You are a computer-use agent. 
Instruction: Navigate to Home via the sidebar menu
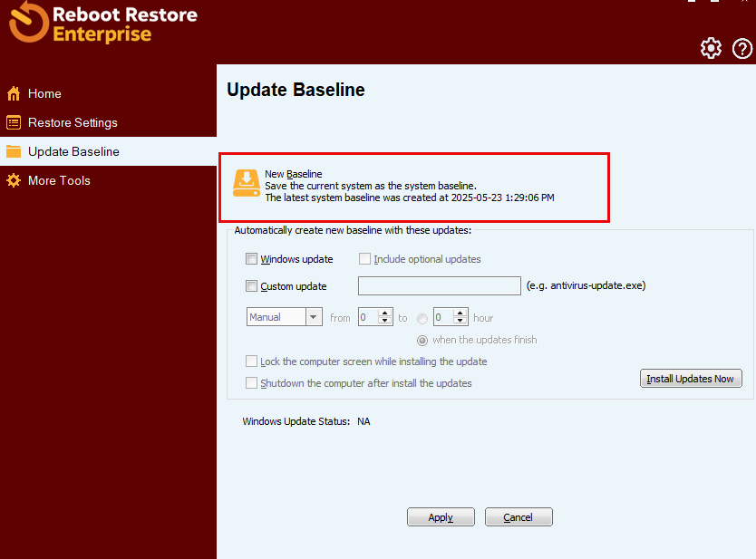coord(43,93)
